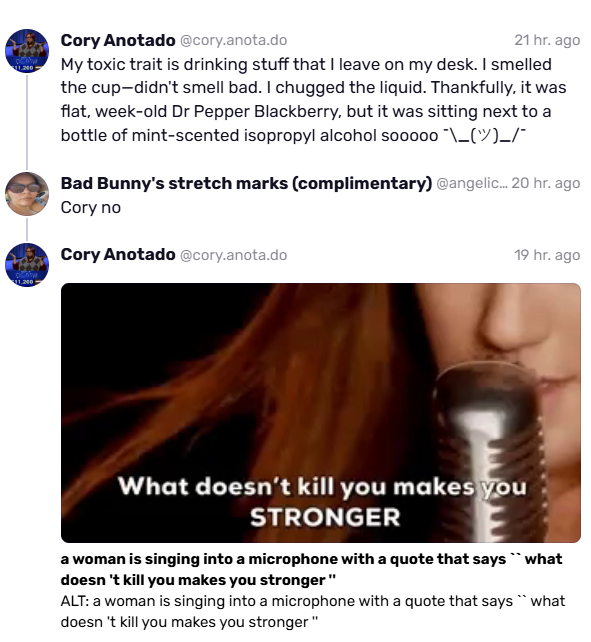Open the singing woman GIF thumbnail
Screen dimensions: 591x642
pos(321,413)
